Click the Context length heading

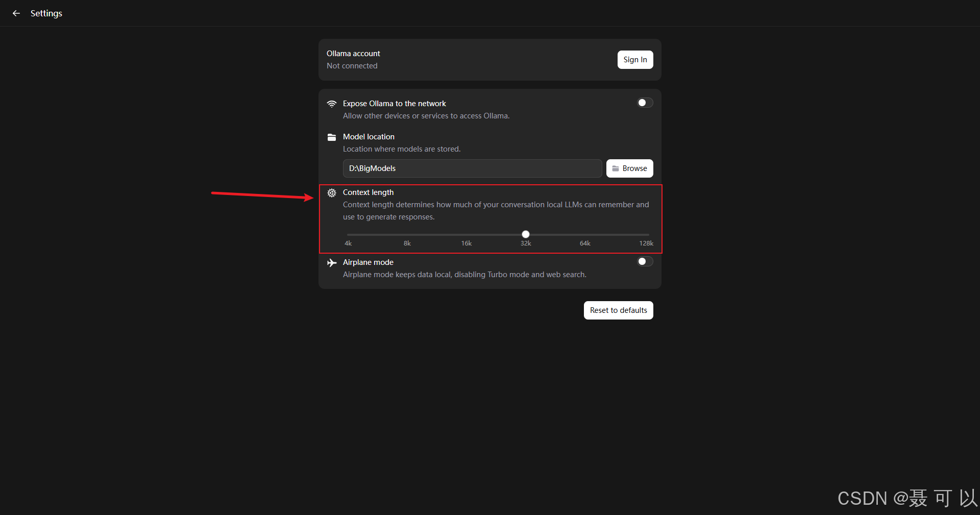point(368,192)
